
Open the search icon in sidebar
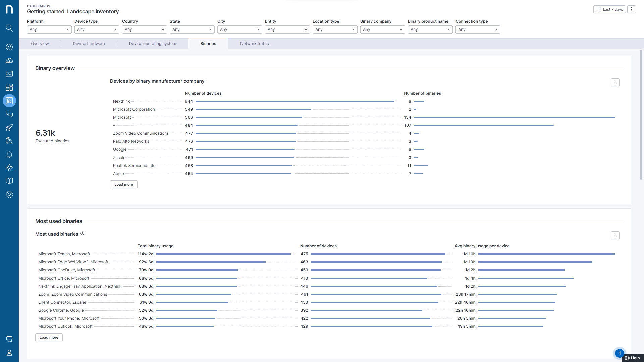tap(9, 28)
